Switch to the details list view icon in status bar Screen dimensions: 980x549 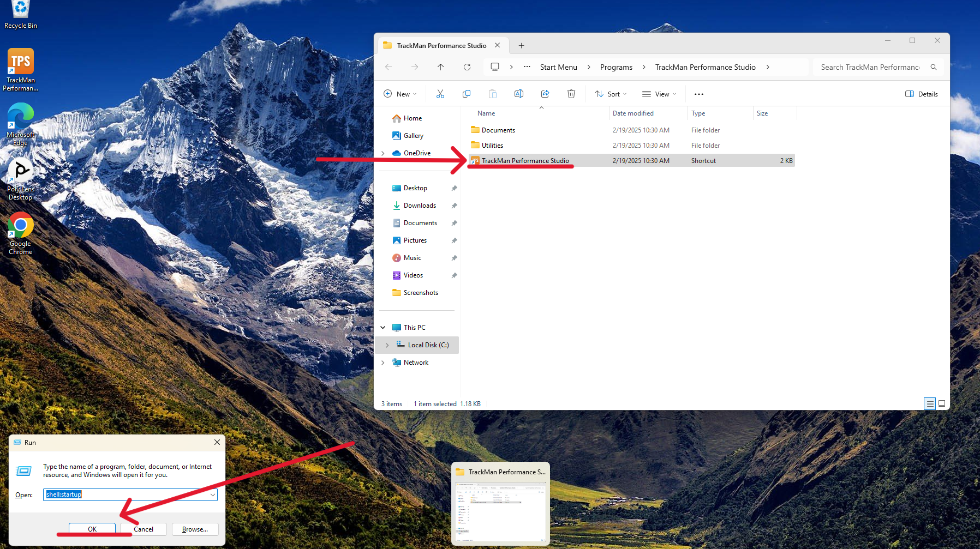point(930,403)
